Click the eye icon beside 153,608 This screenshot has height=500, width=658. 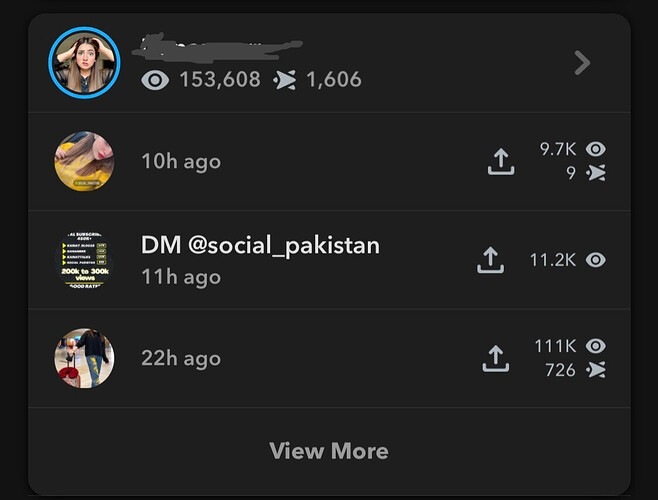coord(155,80)
